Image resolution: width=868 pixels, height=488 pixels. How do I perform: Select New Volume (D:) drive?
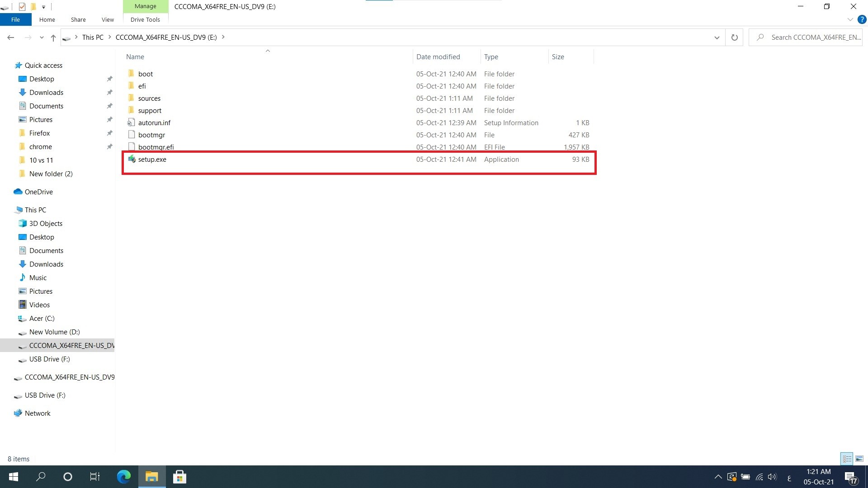click(54, 332)
